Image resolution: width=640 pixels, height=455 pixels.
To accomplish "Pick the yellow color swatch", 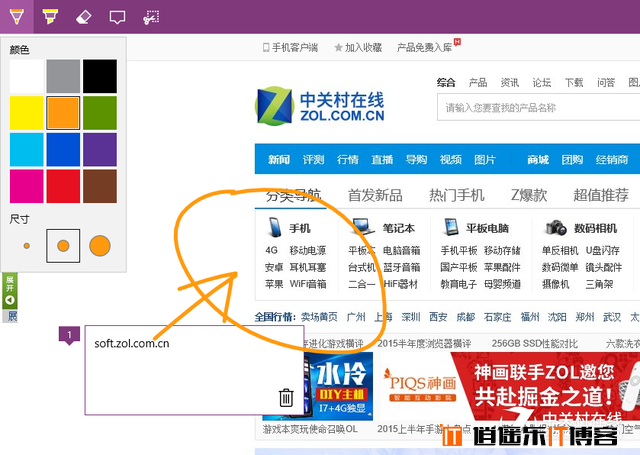I will point(27,113).
